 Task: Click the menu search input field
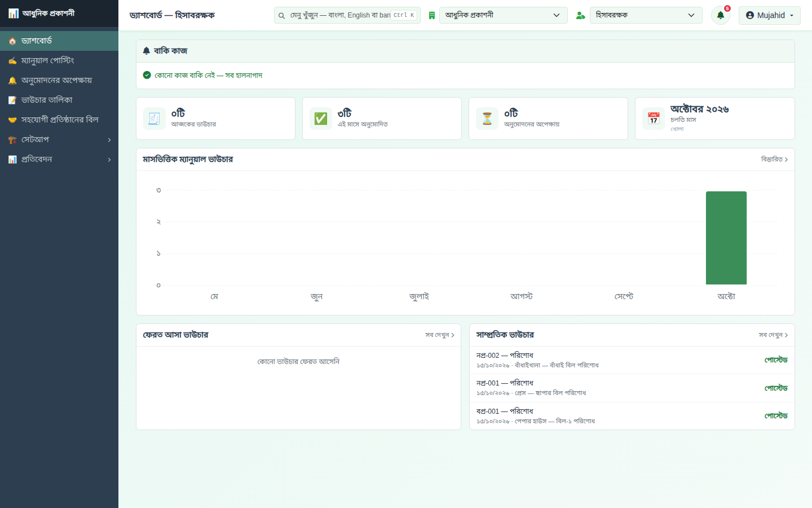point(347,15)
